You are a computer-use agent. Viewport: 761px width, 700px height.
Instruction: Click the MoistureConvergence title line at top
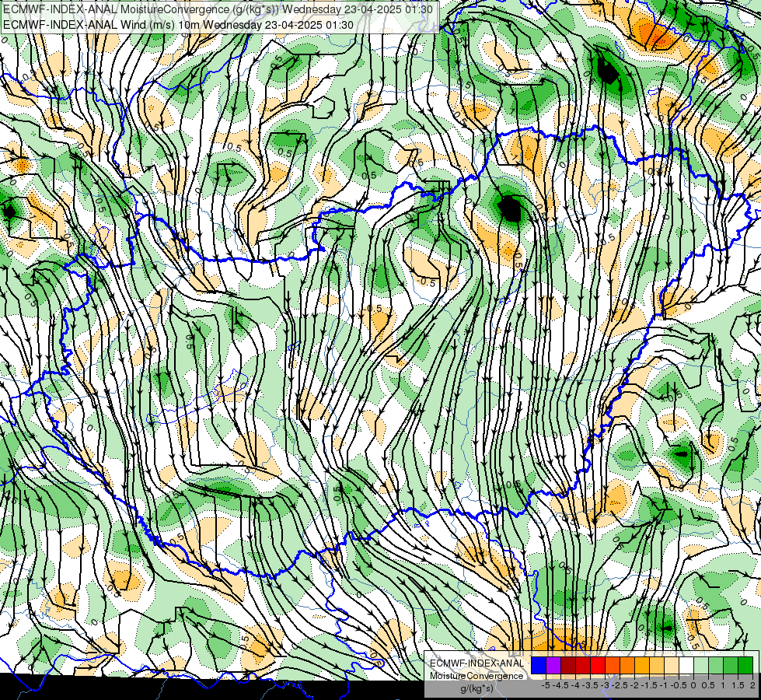coord(219,9)
